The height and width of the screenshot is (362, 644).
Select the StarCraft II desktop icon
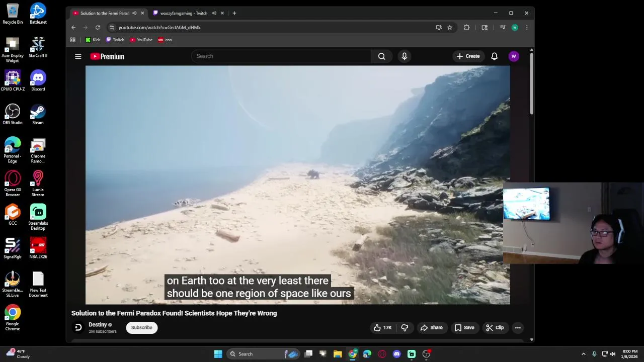(38, 47)
